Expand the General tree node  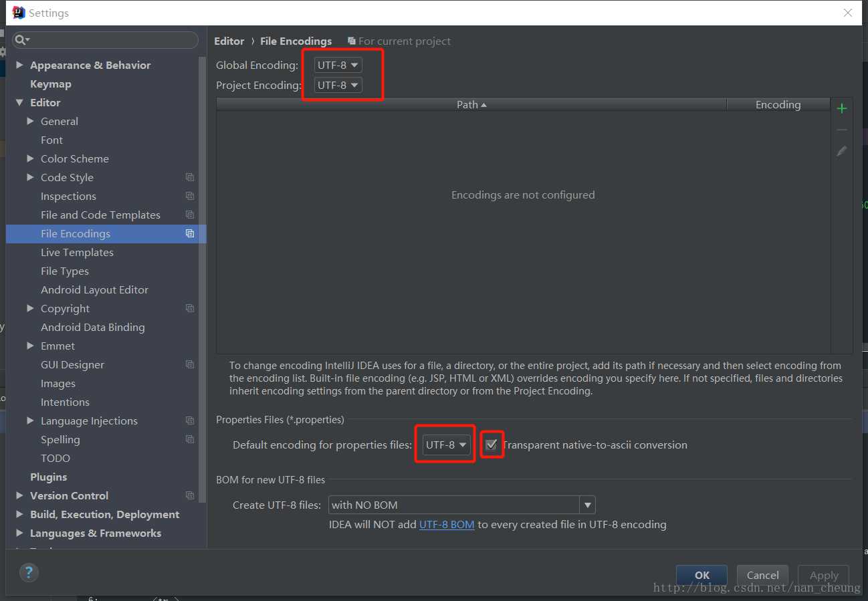coord(30,121)
